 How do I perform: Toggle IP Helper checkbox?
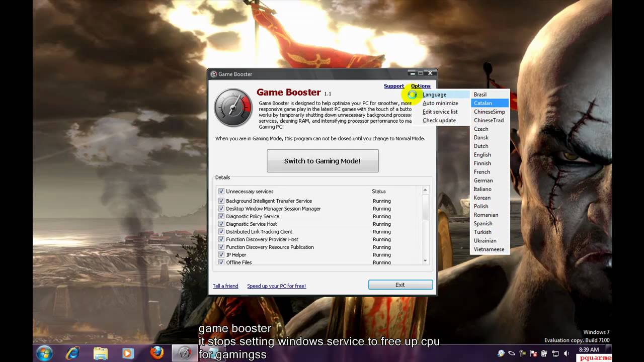(221, 255)
